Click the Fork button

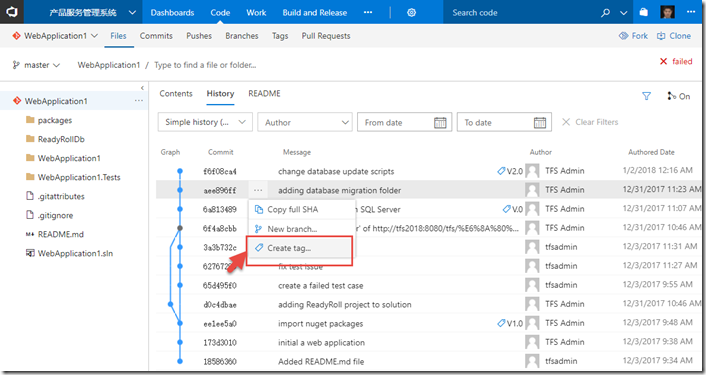point(634,36)
